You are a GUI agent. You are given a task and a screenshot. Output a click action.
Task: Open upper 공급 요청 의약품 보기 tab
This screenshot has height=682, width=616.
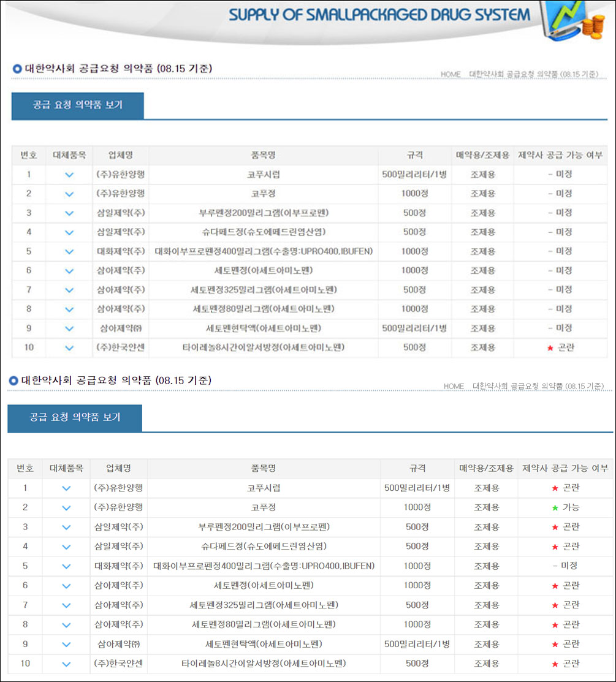pos(77,105)
